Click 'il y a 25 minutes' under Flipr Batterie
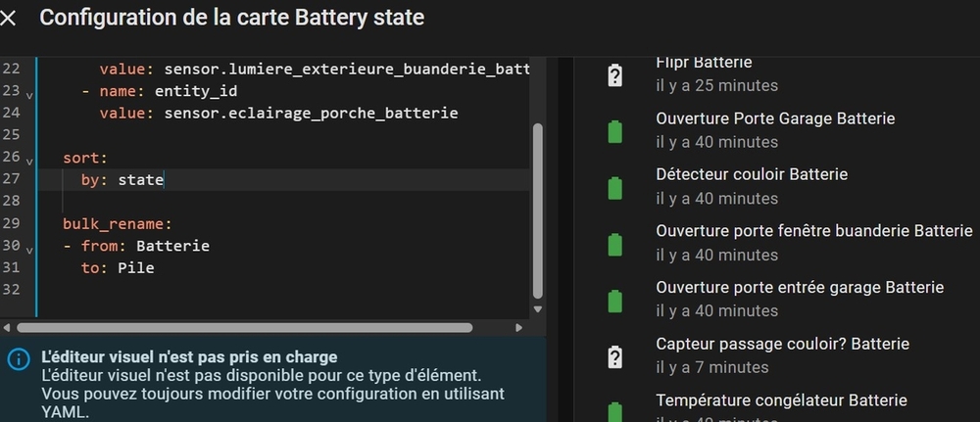Screen dimensions: 980x422 point(717,85)
